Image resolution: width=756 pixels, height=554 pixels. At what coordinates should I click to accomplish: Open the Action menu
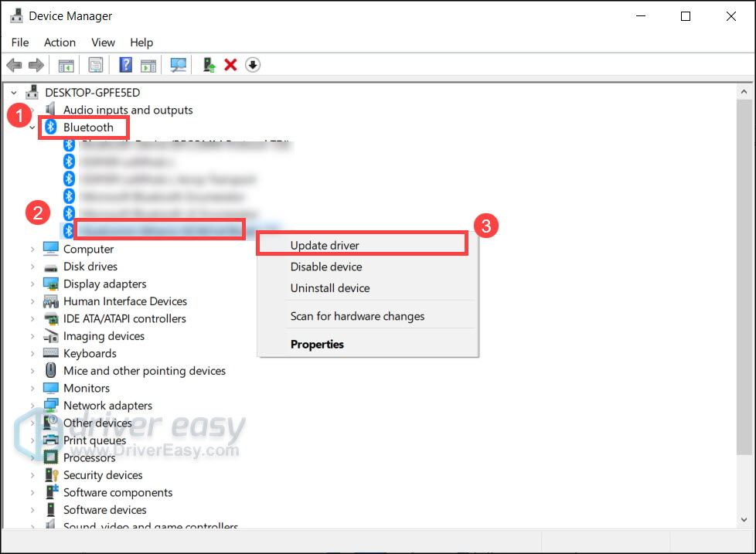[x=60, y=42]
